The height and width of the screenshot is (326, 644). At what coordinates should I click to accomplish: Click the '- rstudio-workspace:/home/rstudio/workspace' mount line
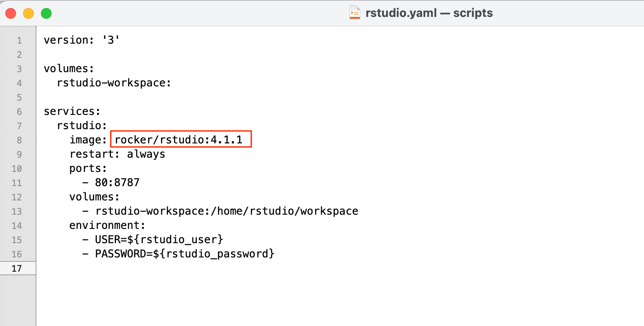pyautogui.click(x=221, y=211)
